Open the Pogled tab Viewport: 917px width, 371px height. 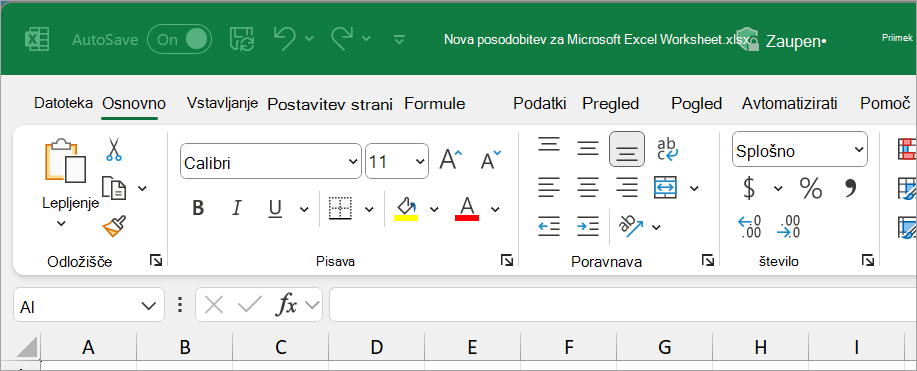[697, 104]
